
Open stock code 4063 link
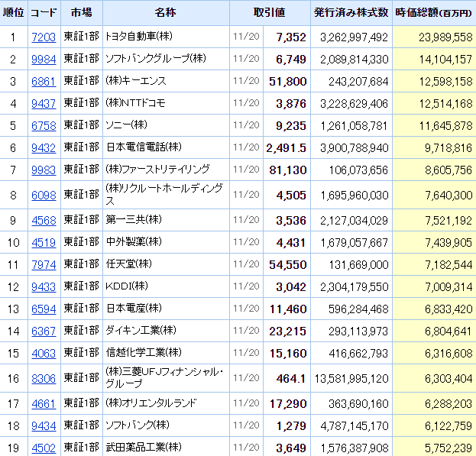44,353
